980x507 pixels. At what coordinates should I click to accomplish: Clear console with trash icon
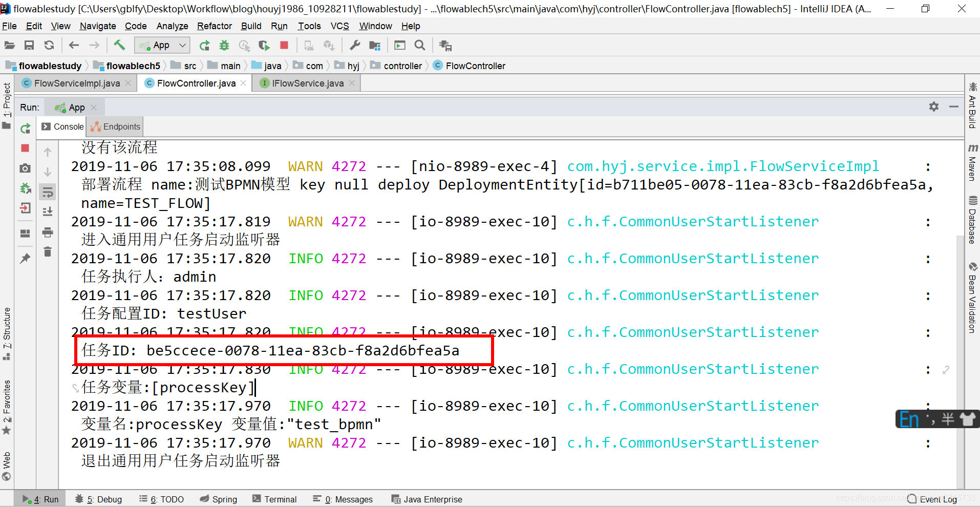pos(48,251)
